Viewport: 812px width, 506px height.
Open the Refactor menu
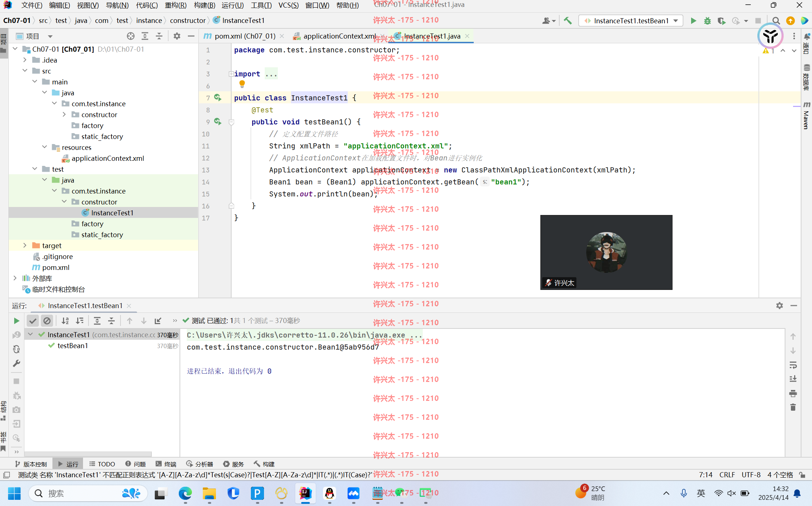(x=176, y=5)
